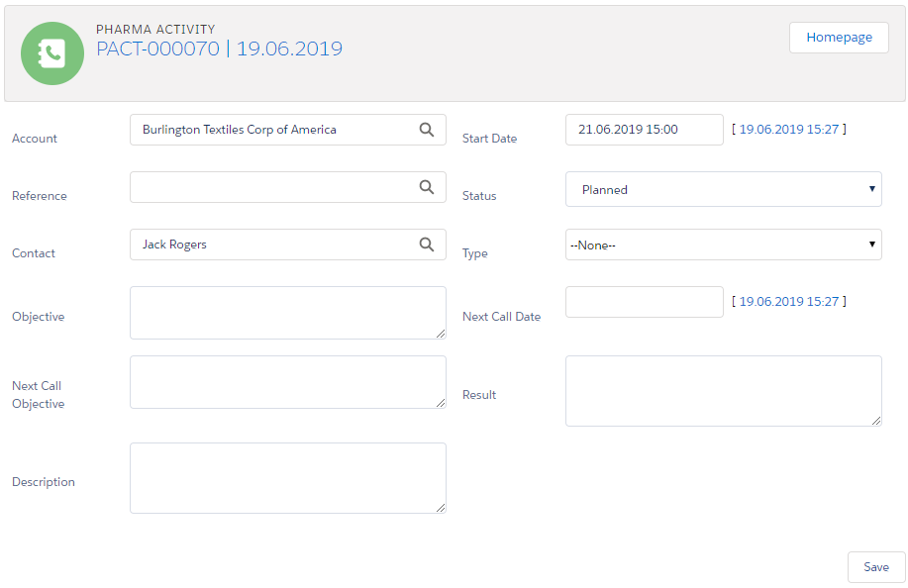The width and height of the screenshot is (908, 588).
Task: Click the search icon in Account field
Action: pyautogui.click(x=426, y=130)
